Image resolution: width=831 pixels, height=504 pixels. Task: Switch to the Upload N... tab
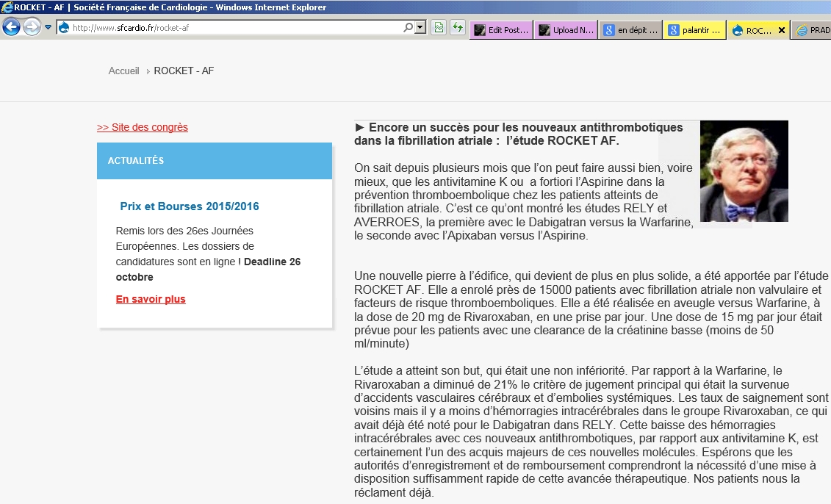[566, 30]
